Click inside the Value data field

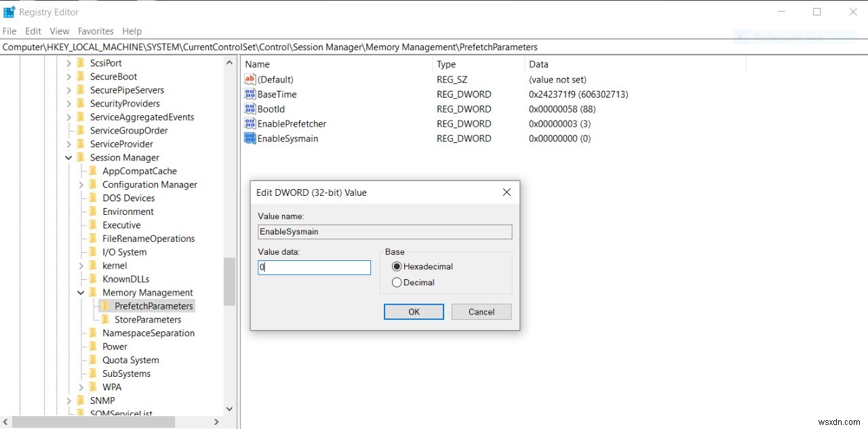pyautogui.click(x=313, y=267)
